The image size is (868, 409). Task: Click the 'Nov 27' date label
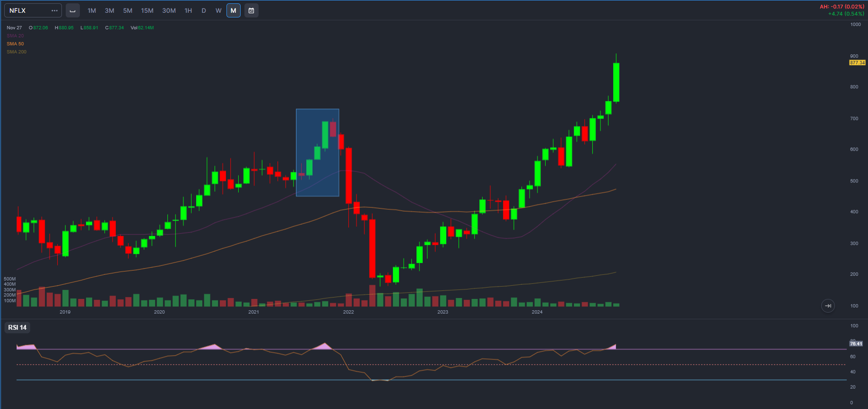pos(14,28)
